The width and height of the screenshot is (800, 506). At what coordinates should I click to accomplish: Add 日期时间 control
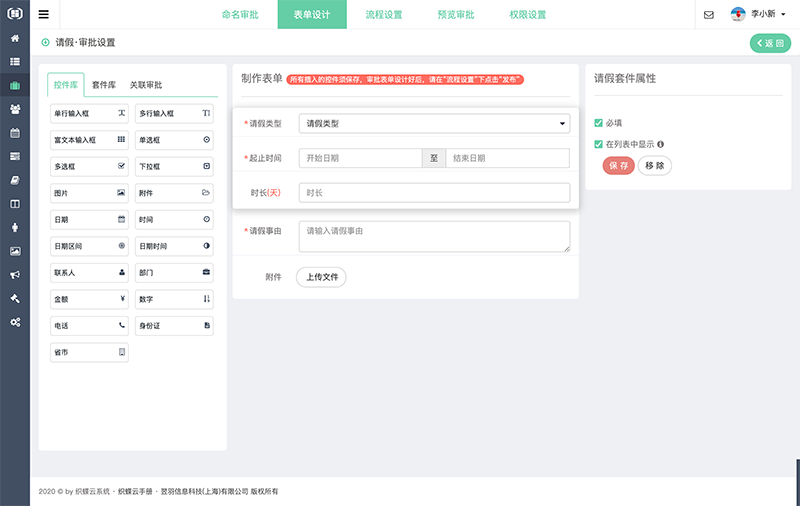(174, 246)
